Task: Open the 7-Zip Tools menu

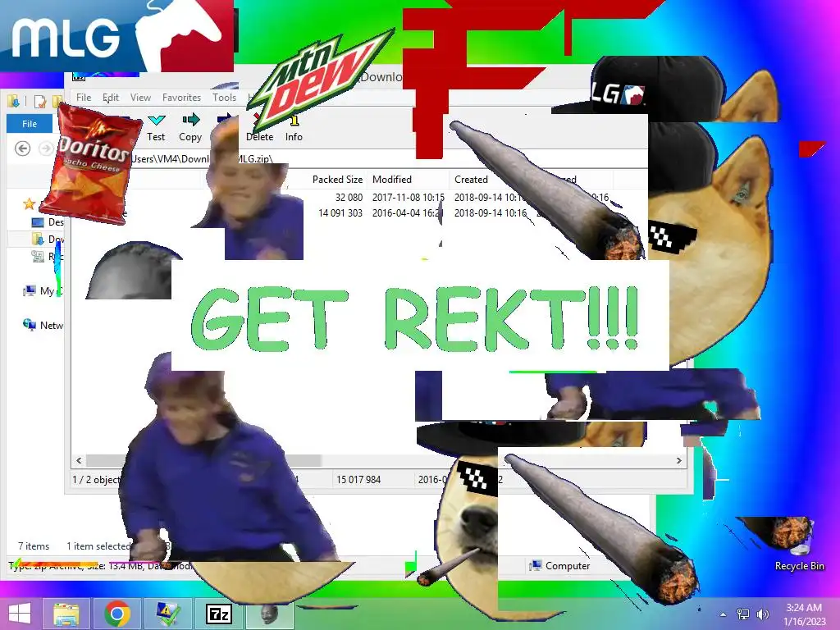Action: [224, 98]
